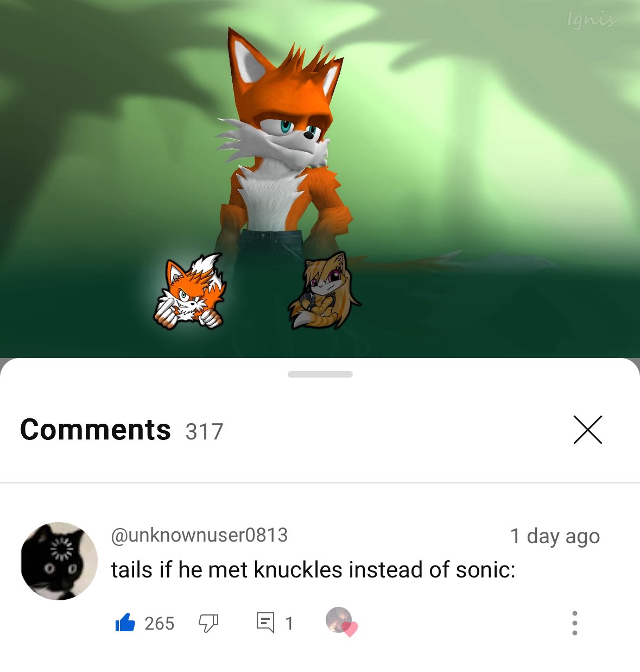Tap the '1 day ago' timestamp
Screen dimensions: 640x672
pos(555,536)
